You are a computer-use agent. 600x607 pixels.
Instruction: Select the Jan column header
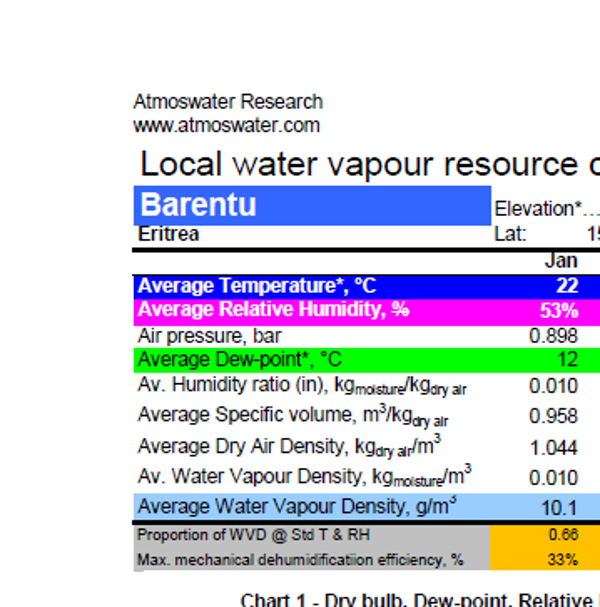tap(560, 260)
